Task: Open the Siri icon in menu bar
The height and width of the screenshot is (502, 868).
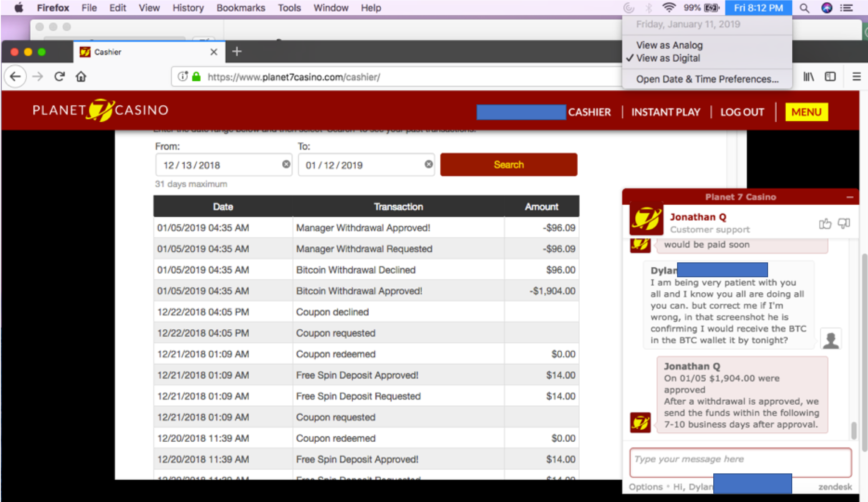Action: pos(827,8)
